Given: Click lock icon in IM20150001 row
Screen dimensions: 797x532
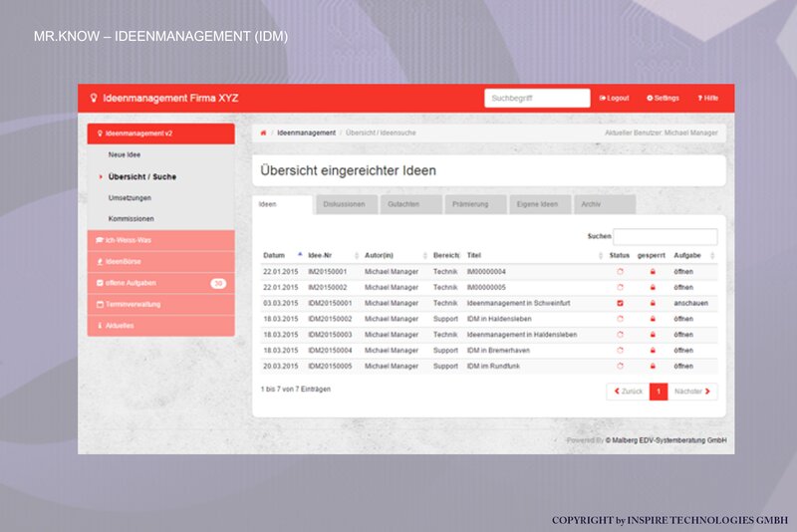Looking at the screenshot, I should (653, 272).
